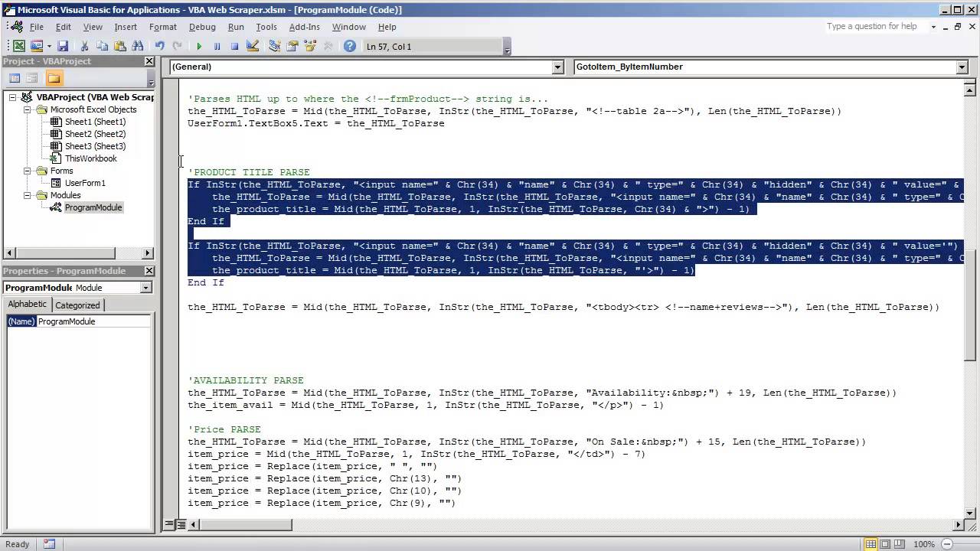Collapse the Microsoft Excel Objects folder
This screenshot has width=980, height=551.
27,109
